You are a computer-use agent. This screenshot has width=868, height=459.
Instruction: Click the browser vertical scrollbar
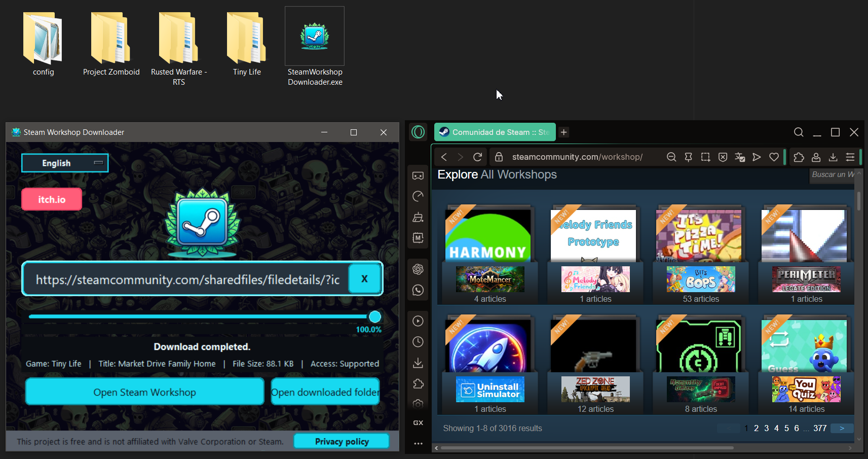click(858, 200)
